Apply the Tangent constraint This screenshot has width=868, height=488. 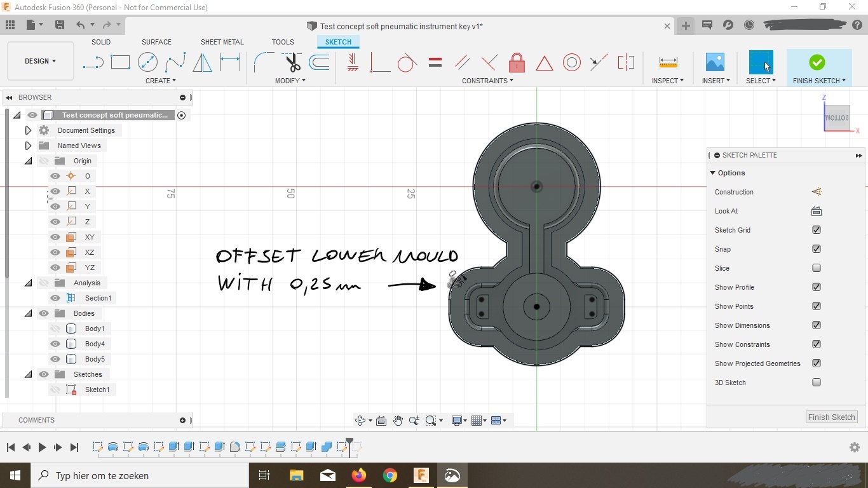click(407, 62)
